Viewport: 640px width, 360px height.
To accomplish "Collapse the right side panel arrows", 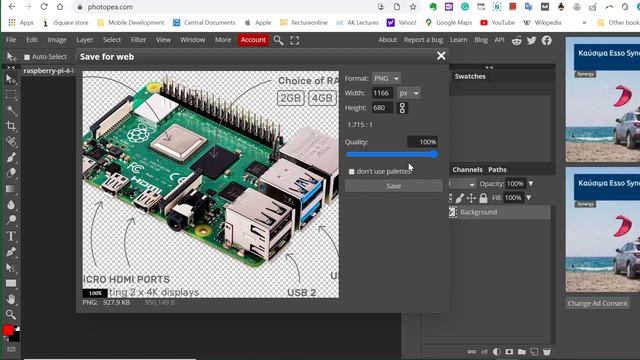I will tap(489, 67).
